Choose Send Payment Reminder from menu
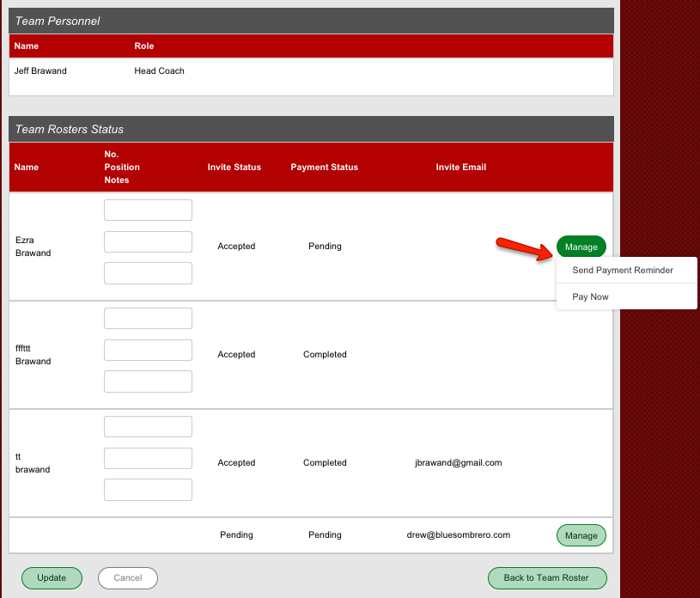 click(x=623, y=270)
